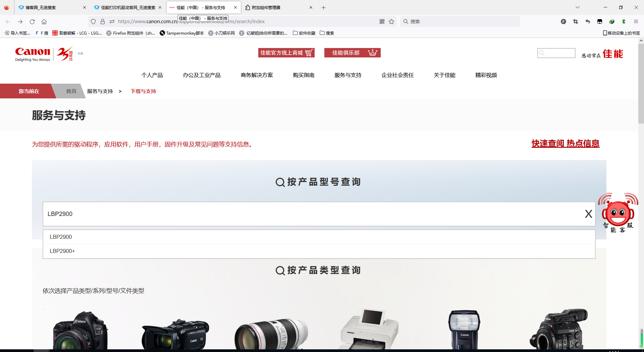The height and width of the screenshot is (352, 644).
Task: Go to the browser home page
Action: [44, 21]
